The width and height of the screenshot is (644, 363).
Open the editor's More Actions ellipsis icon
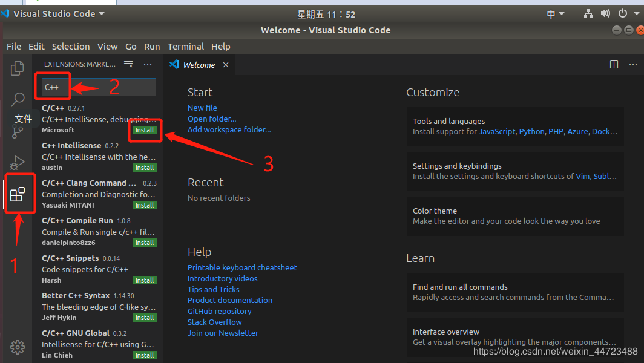[632, 64]
